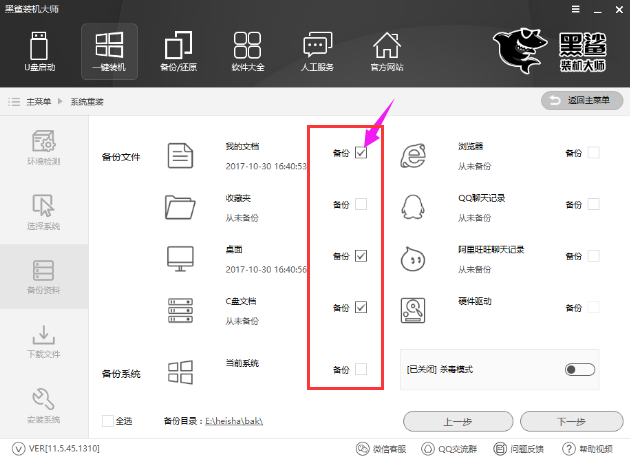Image resolution: width=630 pixels, height=457 pixels.
Task: Open QQ交流群 from the status bar
Action: [428, 448]
